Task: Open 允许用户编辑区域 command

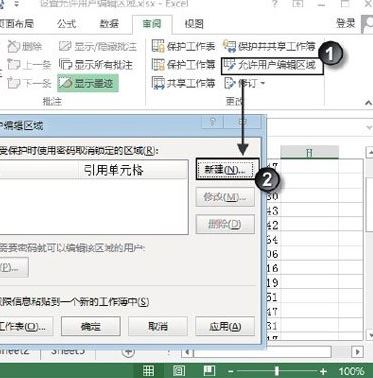Action: pyautogui.click(x=272, y=66)
